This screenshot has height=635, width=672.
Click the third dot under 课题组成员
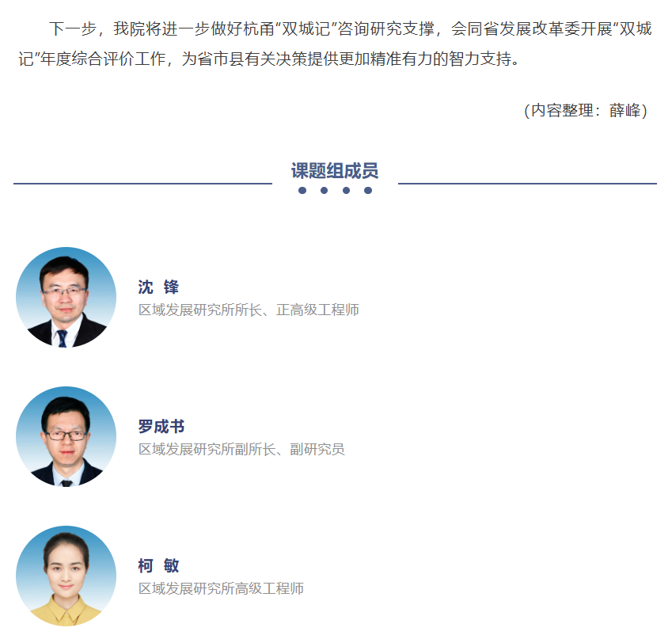pos(346,190)
